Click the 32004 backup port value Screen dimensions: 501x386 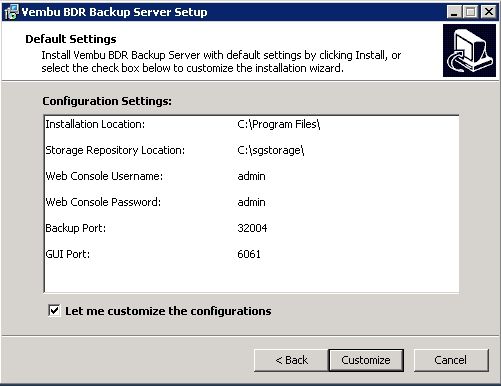(252, 228)
